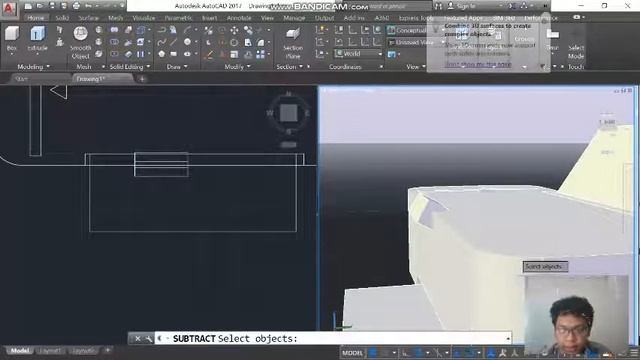The height and width of the screenshot is (360, 640).
Task: Select the Layout1 tab
Action: 51,351
